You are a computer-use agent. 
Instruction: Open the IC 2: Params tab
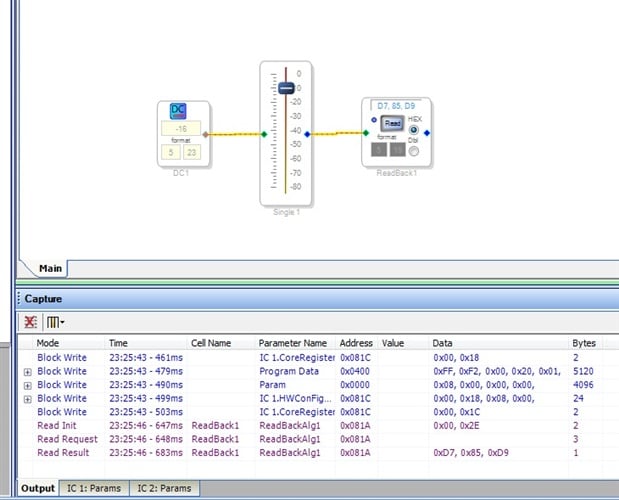(164, 488)
